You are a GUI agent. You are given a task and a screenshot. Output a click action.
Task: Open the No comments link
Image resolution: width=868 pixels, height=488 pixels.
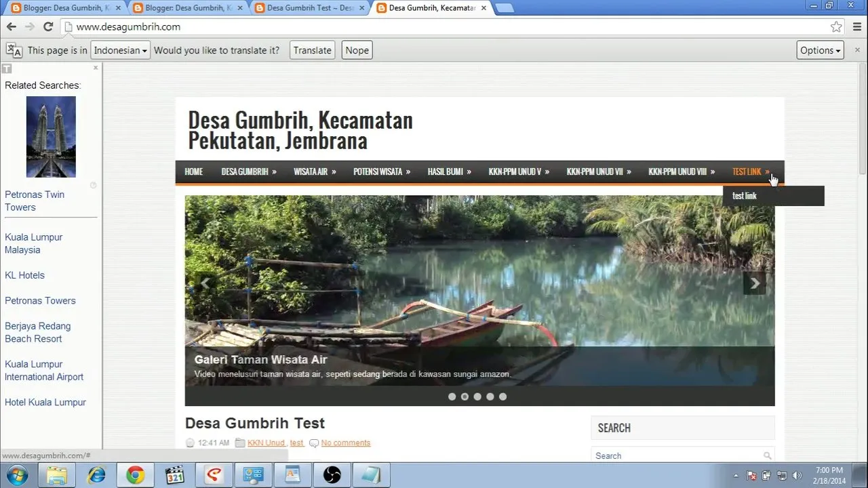click(x=346, y=443)
